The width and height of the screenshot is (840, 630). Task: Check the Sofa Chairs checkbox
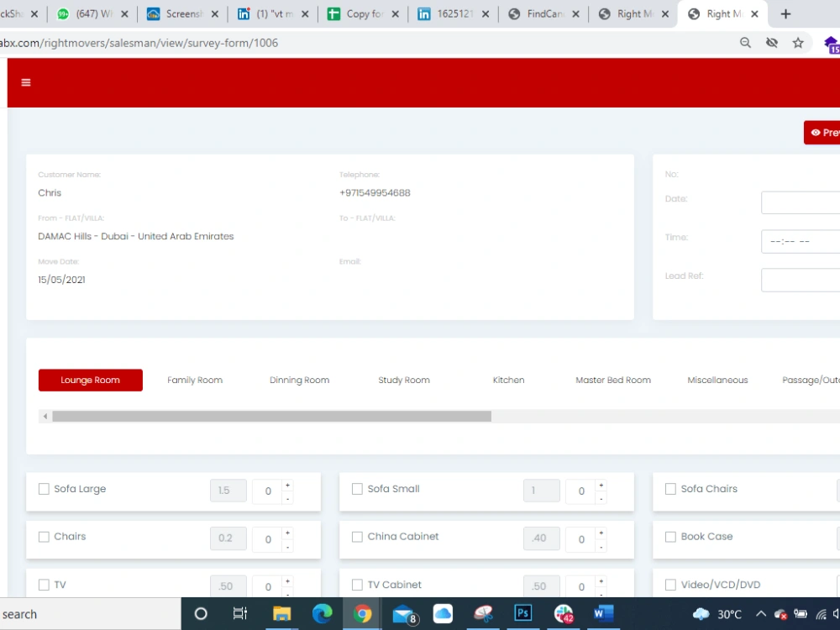[x=670, y=489]
